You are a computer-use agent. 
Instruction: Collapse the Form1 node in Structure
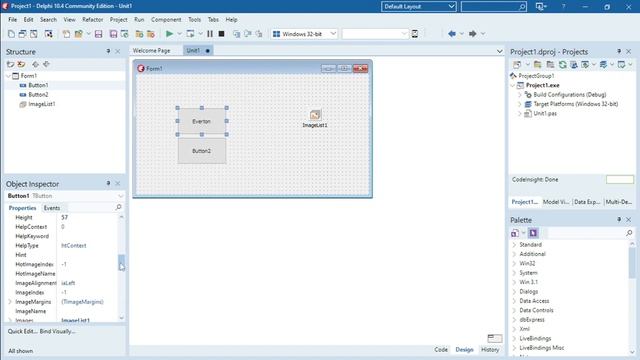pos(9,76)
